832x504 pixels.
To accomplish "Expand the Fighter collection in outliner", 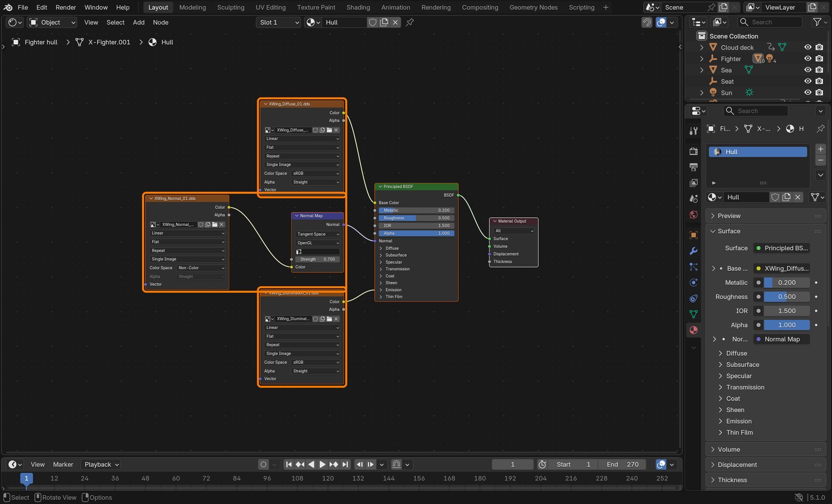I will point(701,59).
